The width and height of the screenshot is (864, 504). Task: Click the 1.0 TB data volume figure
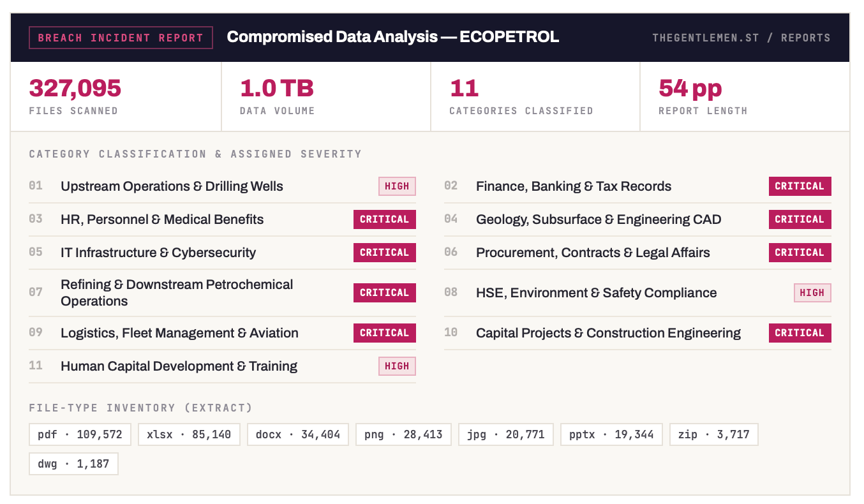pos(277,88)
